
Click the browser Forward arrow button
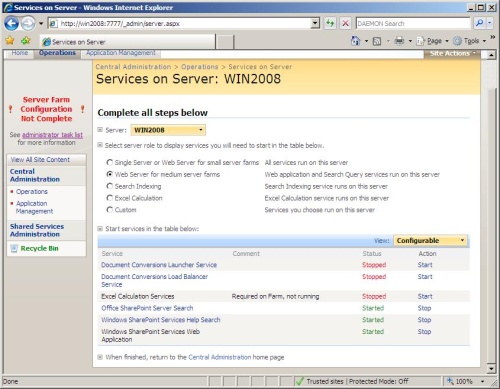tap(28, 23)
